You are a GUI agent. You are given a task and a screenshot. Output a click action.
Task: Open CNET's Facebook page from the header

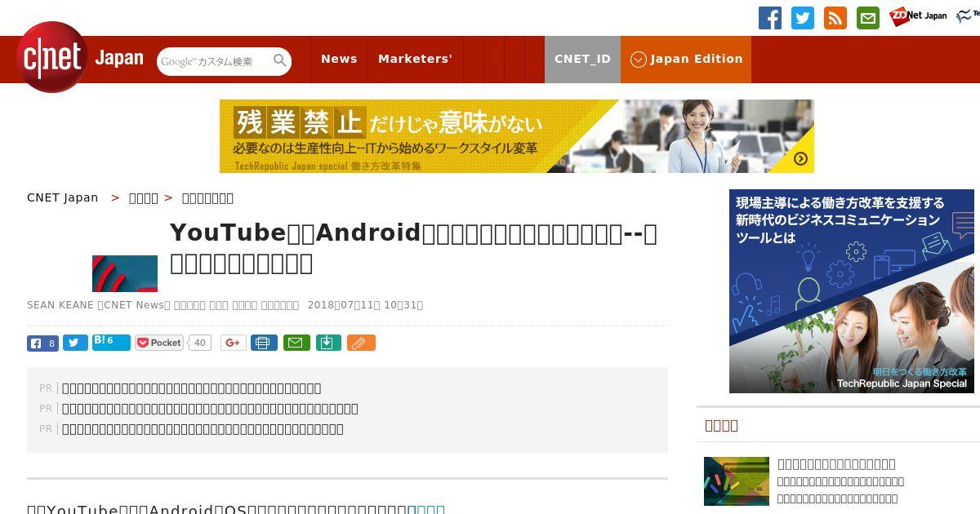pos(770,18)
